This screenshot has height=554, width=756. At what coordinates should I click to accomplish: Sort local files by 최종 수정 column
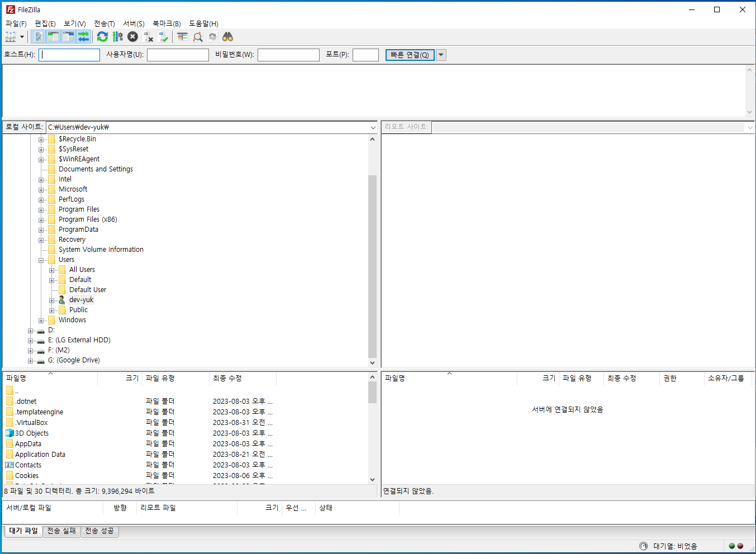243,378
